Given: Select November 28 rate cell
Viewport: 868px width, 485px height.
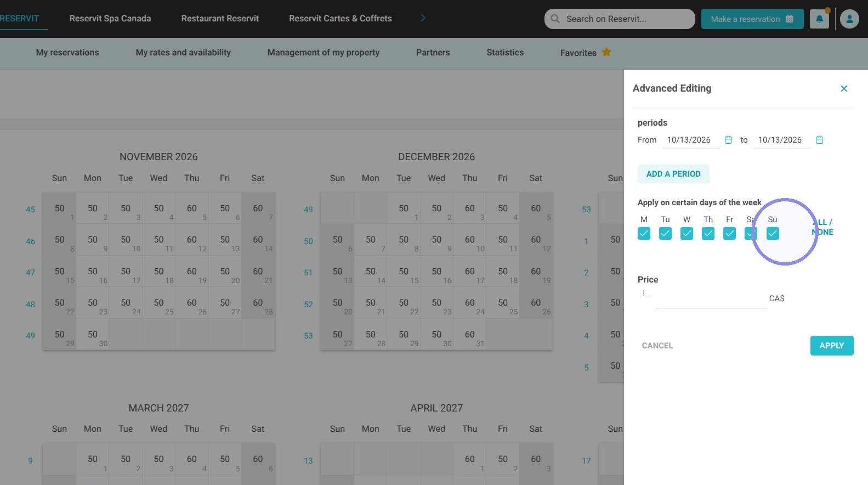Looking at the screenshot, I should [x=258, y=303].
